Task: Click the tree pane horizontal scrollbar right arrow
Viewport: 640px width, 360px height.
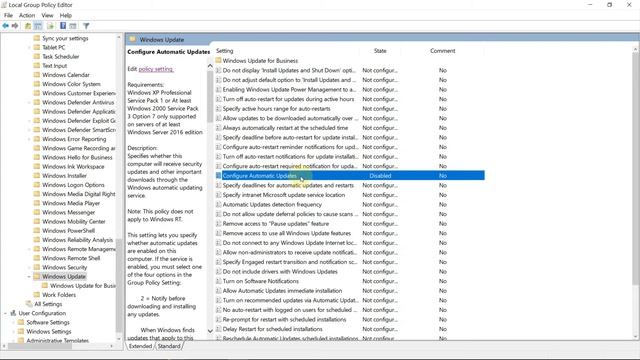Action: pyautogui.click(x=112, y=346)
